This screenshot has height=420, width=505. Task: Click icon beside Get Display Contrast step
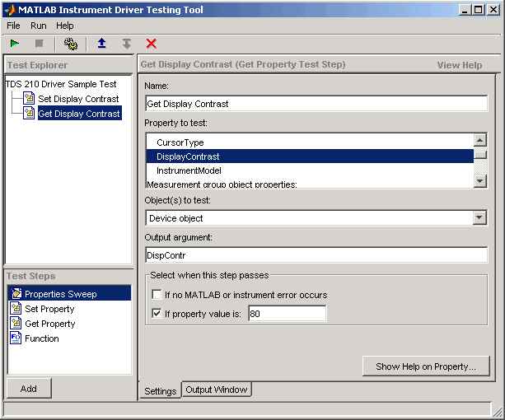coord(29,114)
